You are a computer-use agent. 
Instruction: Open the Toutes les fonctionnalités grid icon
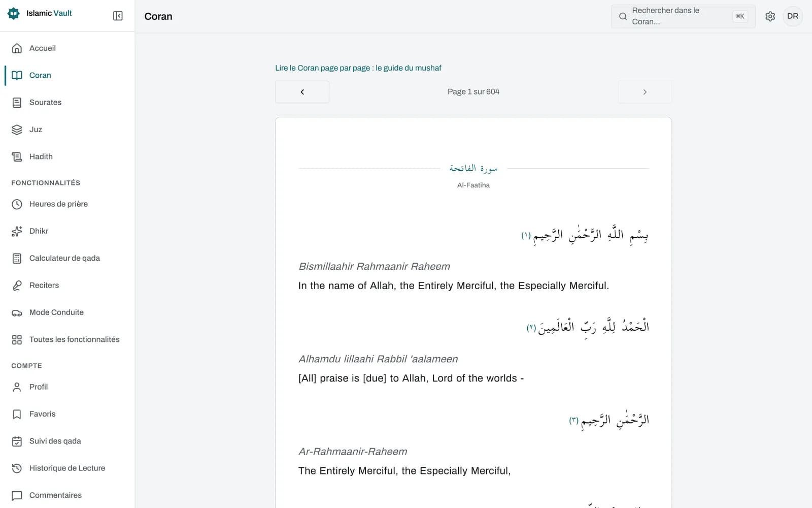click(17, 339)
